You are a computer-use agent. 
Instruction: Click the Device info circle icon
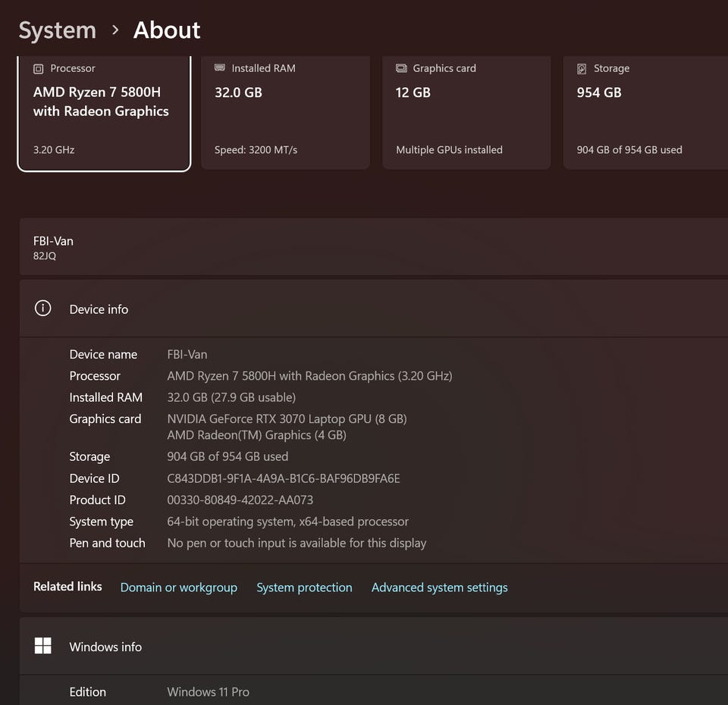43,309
